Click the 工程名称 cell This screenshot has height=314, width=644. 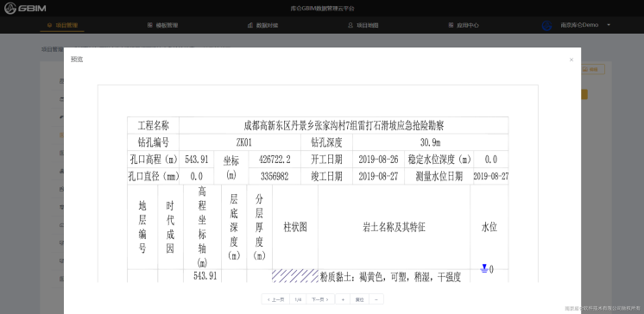(x=153, y=125)
